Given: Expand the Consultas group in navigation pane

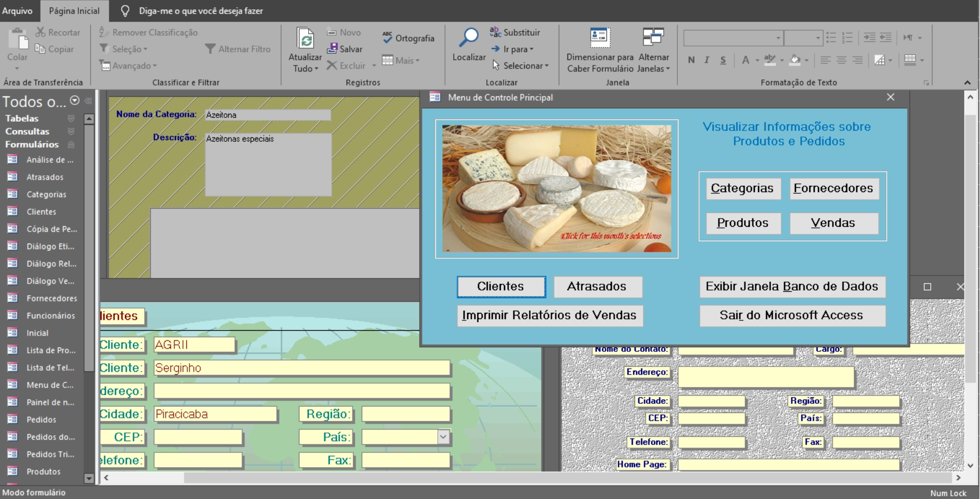Looking at the screenshot, I should click(71, 131).
